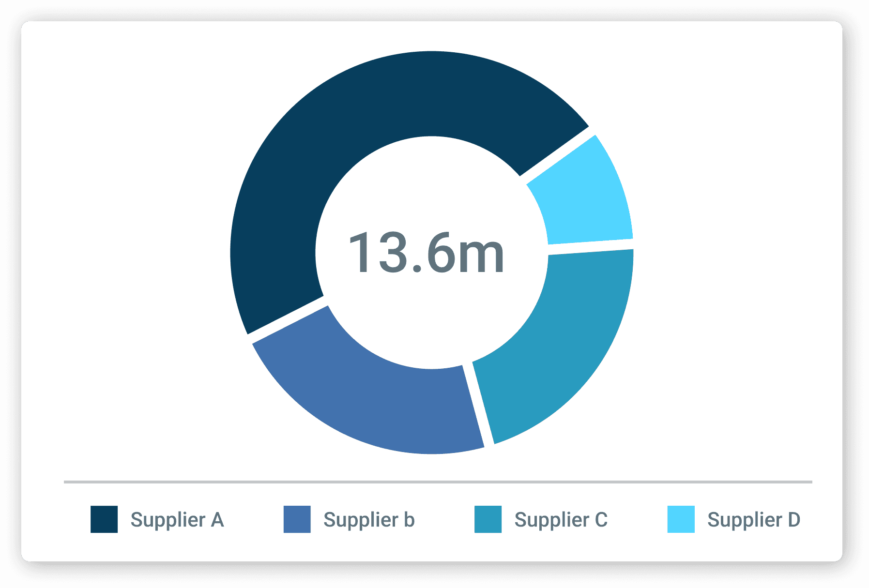Click the teal Supplier C legend swatch
This screenshot has height=588, width=869.
[487, 521]
